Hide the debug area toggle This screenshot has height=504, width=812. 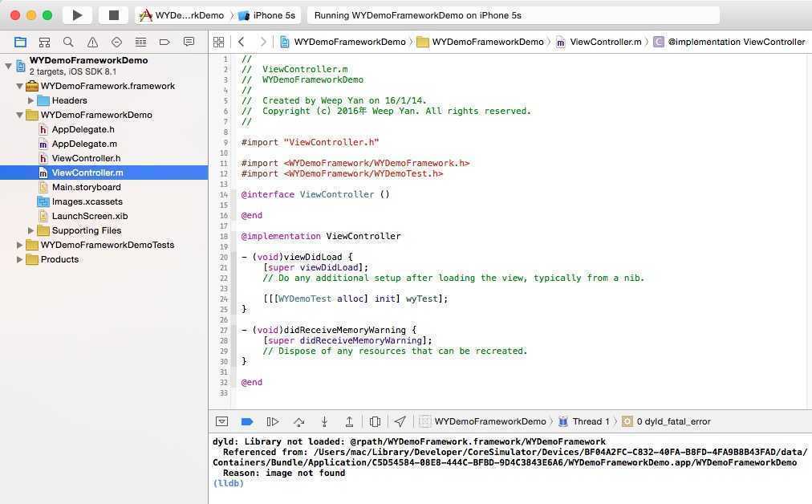(x=221, y=421)
